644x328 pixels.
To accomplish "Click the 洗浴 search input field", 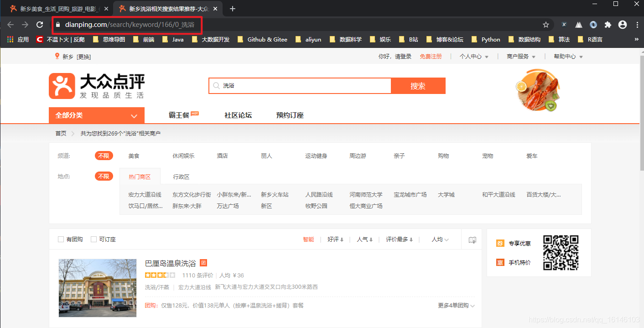I will (300, 86).
